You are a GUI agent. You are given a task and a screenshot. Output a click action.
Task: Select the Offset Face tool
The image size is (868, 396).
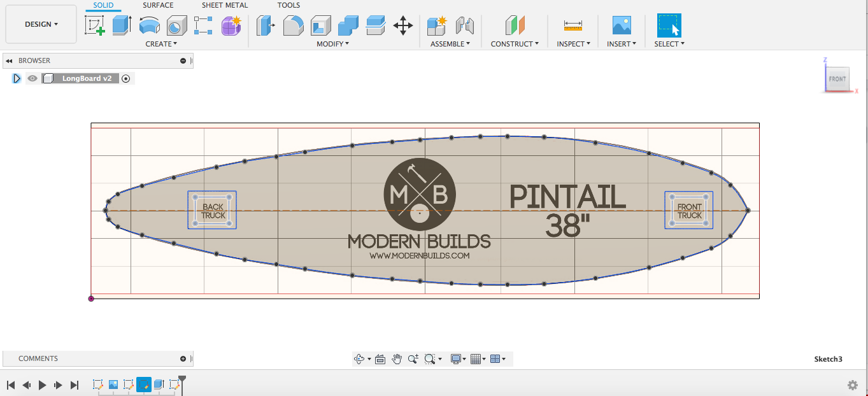[376, 25]
